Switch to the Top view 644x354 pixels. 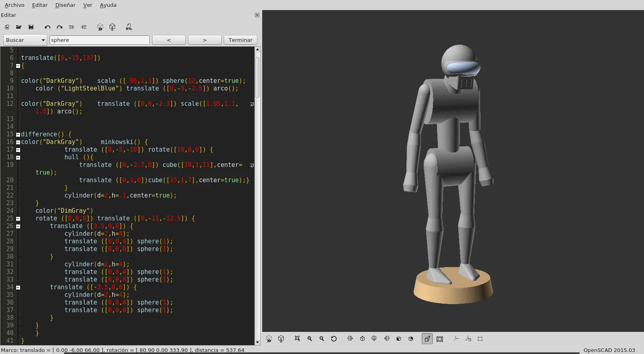(x=362, y=339)
